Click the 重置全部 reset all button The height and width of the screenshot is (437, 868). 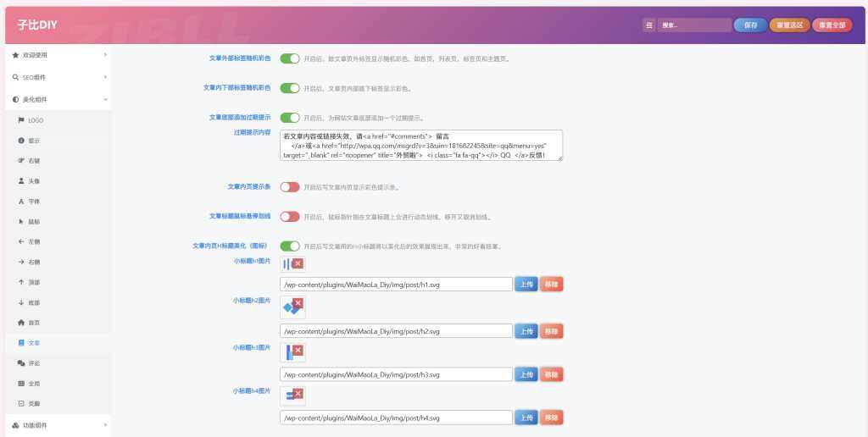(832, 25)
